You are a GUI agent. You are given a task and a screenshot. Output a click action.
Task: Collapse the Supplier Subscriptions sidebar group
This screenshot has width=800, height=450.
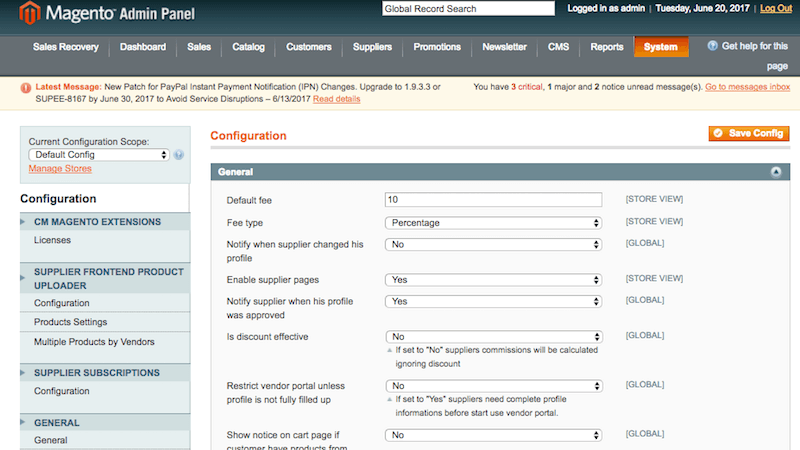click(x=96, y=373)
